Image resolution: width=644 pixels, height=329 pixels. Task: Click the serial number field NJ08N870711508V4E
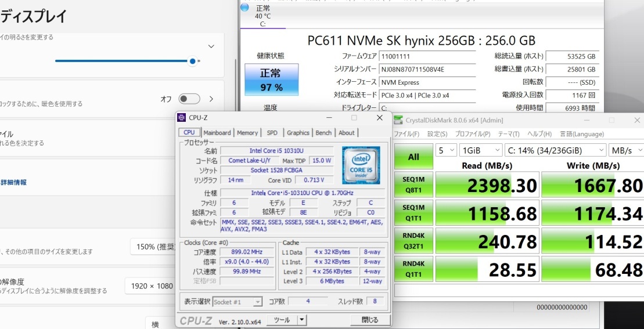(x=427, y=69)
